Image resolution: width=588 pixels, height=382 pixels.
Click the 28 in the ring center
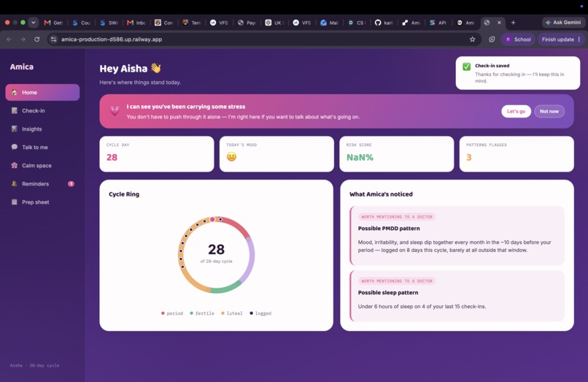click(x=217, y=249)
